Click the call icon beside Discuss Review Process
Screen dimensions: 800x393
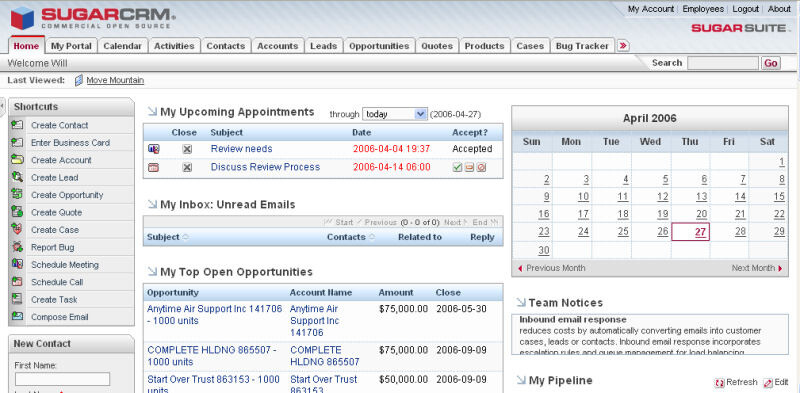(x=154, y=167)
